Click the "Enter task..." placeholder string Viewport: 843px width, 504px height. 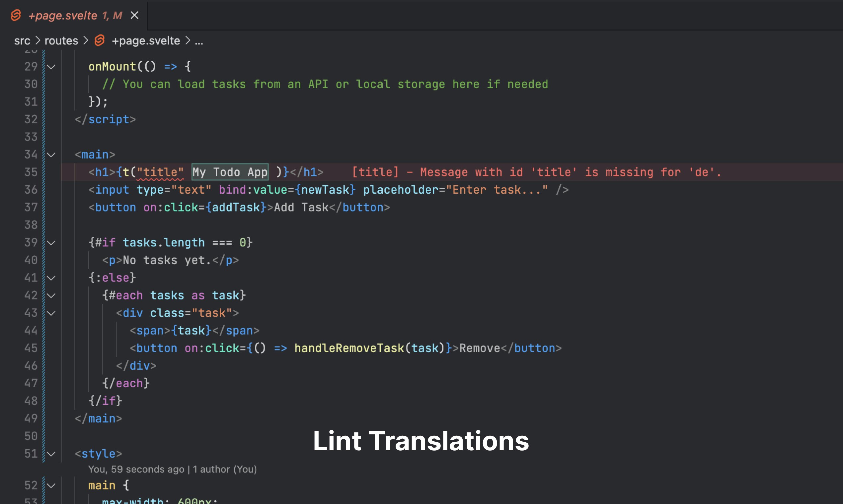pos(497,190)
